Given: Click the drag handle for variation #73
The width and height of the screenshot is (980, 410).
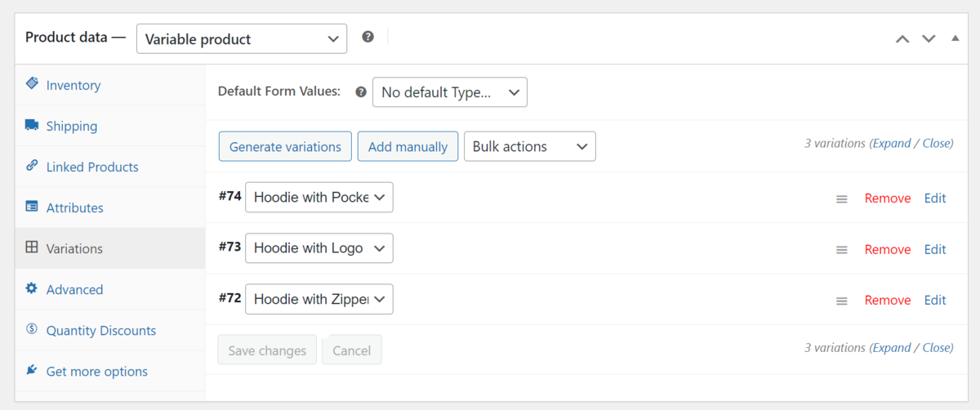Looking at the screenshot, I should [x=842, y=250].
